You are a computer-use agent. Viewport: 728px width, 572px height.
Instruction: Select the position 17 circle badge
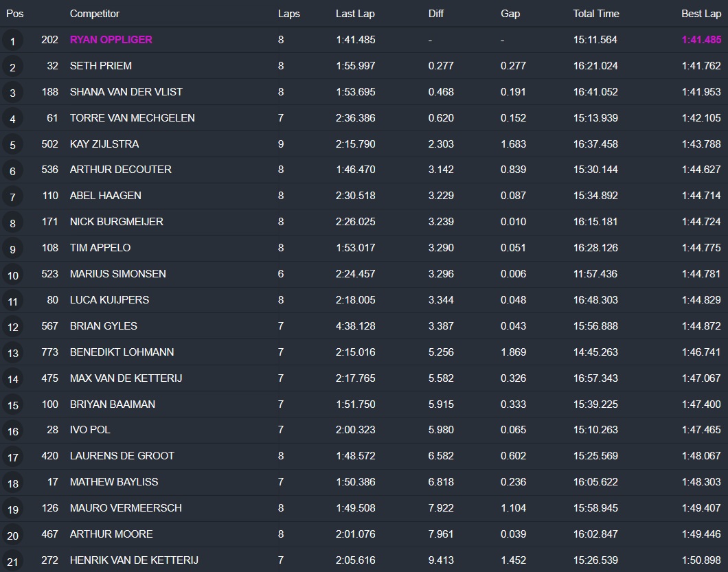[x=12, y=457]
